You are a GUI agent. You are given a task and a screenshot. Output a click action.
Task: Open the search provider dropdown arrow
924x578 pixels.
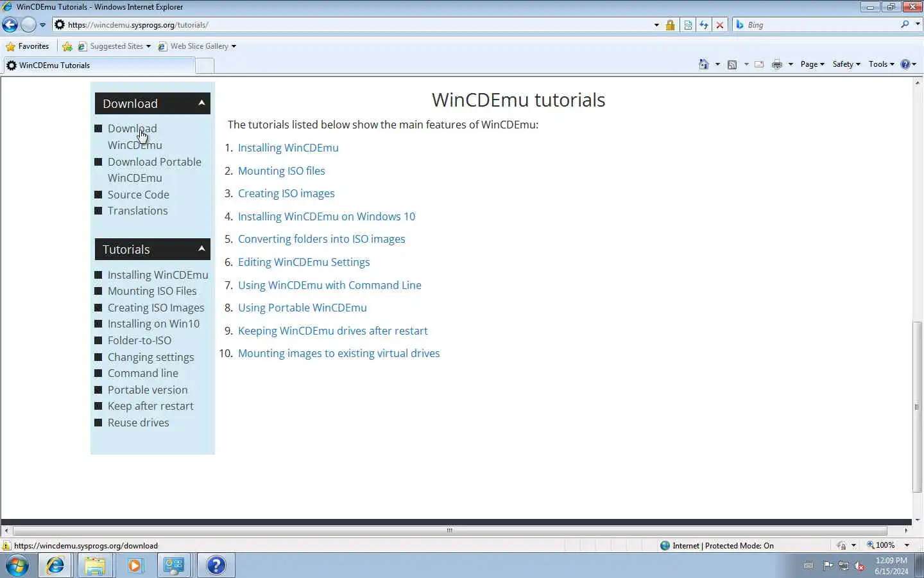918,24
